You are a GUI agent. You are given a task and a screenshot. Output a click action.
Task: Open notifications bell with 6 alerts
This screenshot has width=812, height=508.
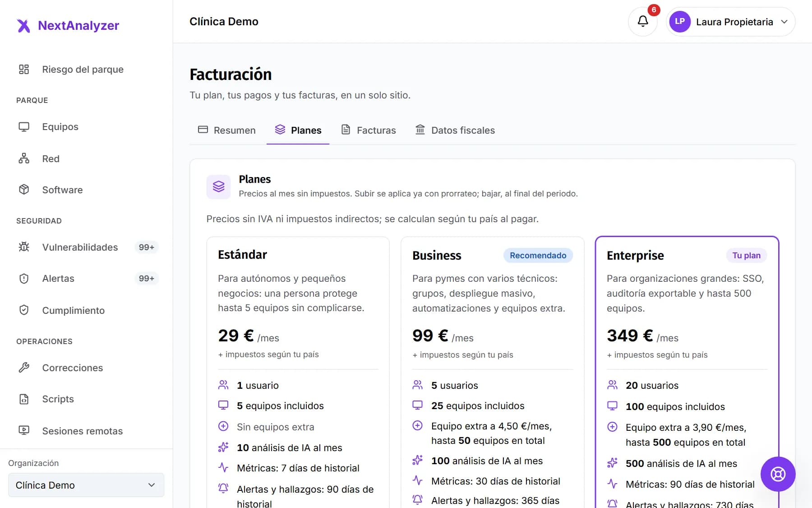click(643, 21)
